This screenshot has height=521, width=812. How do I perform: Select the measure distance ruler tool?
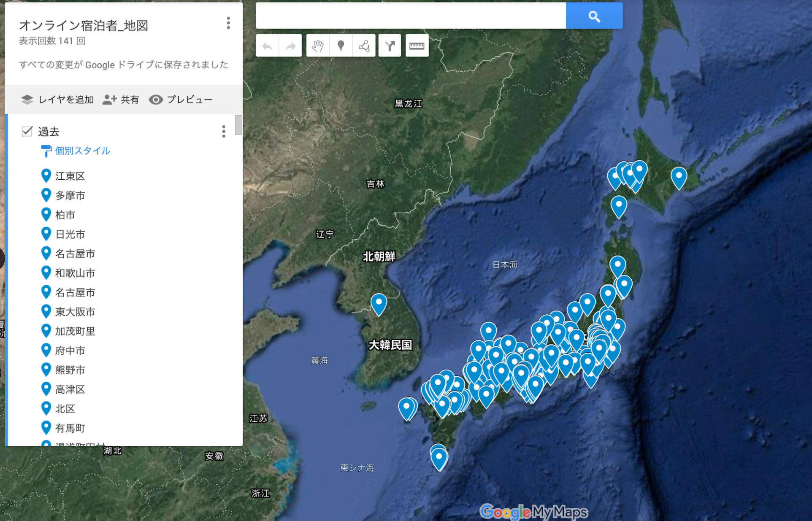(417, 46)
